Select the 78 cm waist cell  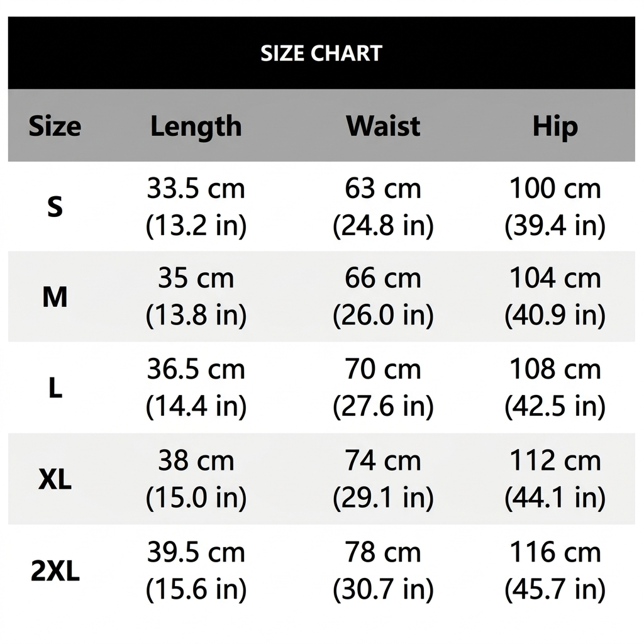point(383,570)
